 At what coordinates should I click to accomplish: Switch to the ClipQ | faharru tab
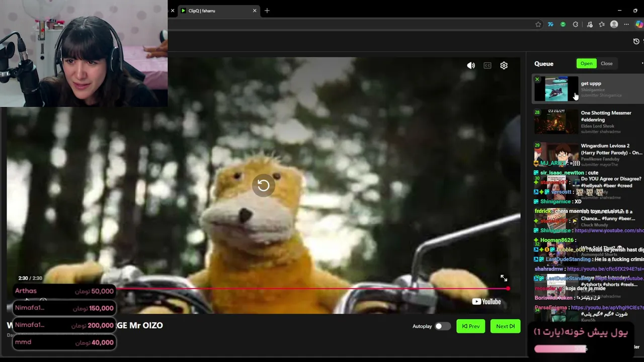(x=218, y=11)
